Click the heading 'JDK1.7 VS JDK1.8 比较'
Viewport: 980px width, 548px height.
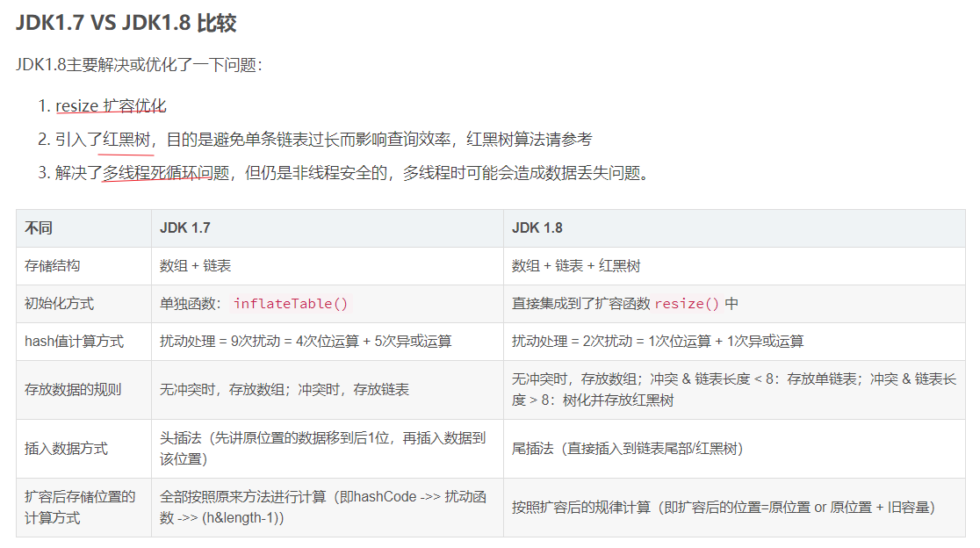126,23
